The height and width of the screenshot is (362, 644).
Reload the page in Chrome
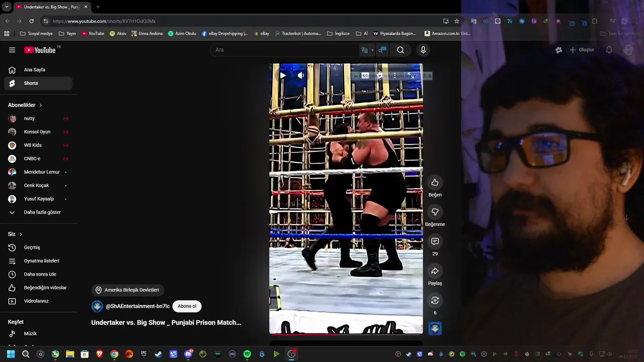[x=31, y=21]
